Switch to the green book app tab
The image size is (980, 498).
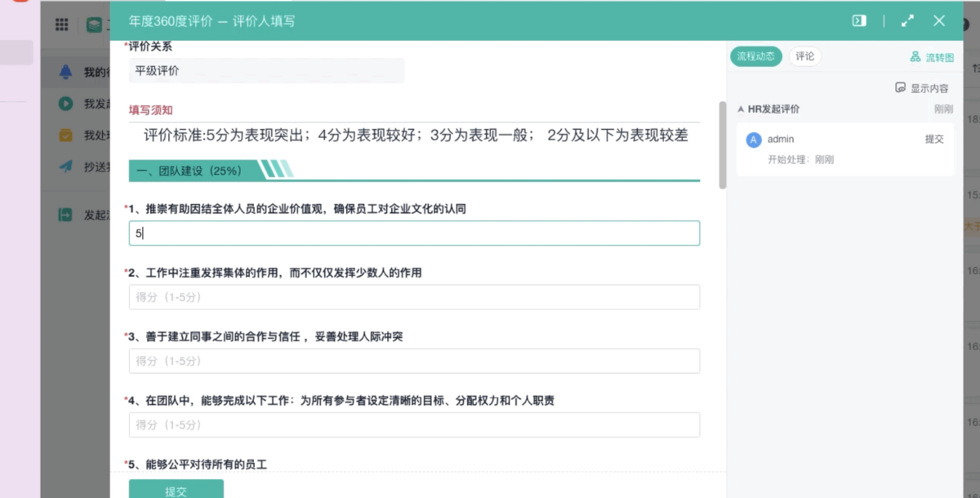[92, 24]
